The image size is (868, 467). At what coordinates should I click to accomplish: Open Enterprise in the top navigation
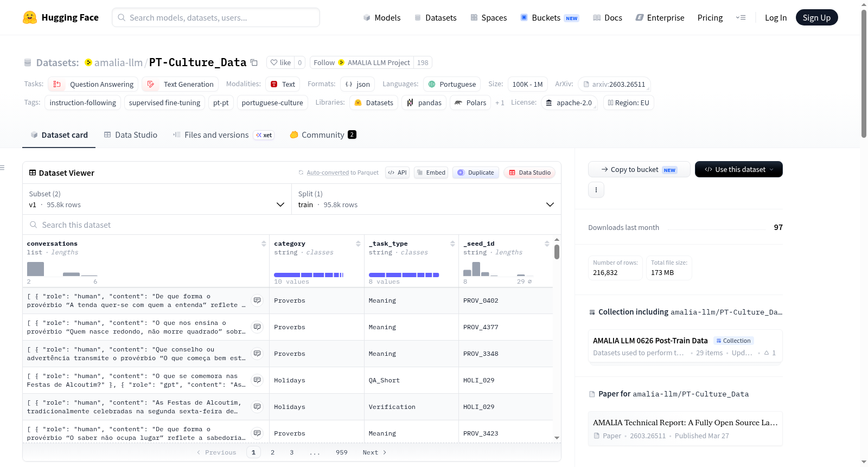pos(660,17)
